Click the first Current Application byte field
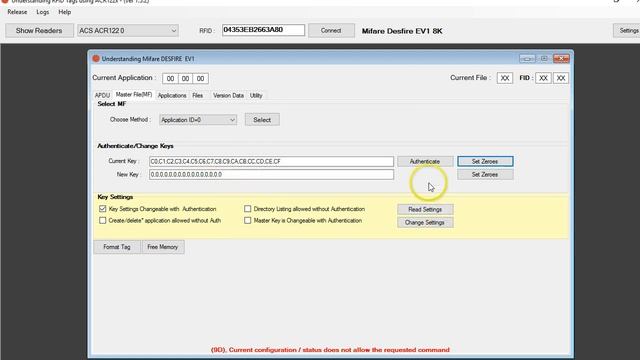 click(170, 78)
